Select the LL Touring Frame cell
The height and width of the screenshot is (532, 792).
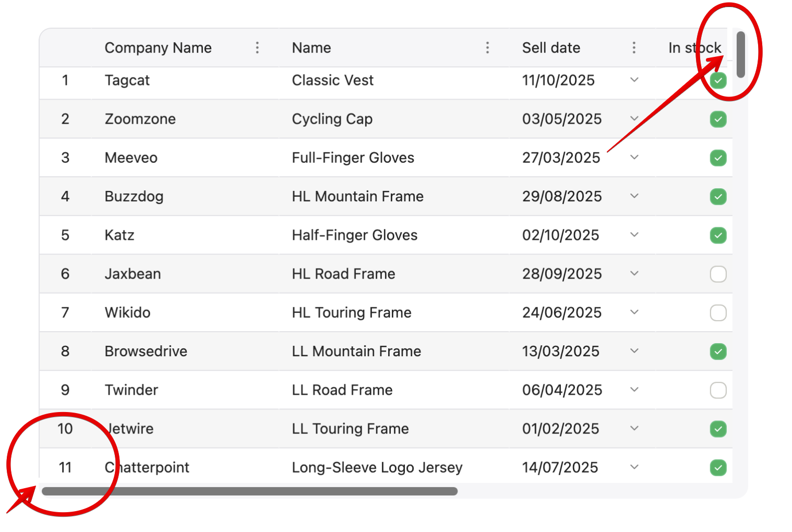coord(394,429)
